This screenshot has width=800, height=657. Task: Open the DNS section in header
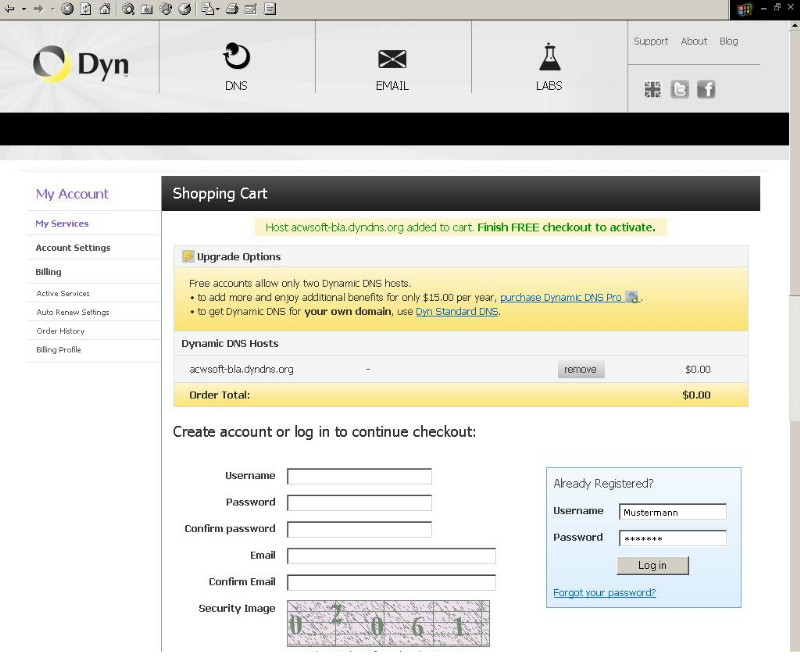(x=236, y=66)
